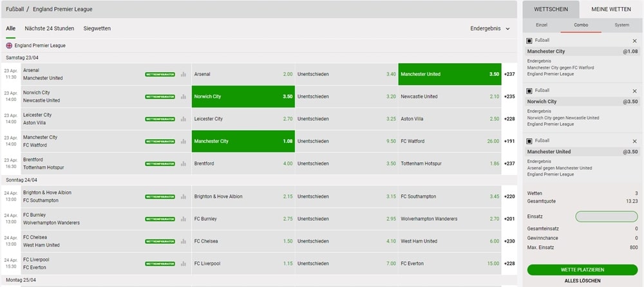
Task: Click Wettkonfigurator badge for FC Burnley match
Action: [160, 219]
